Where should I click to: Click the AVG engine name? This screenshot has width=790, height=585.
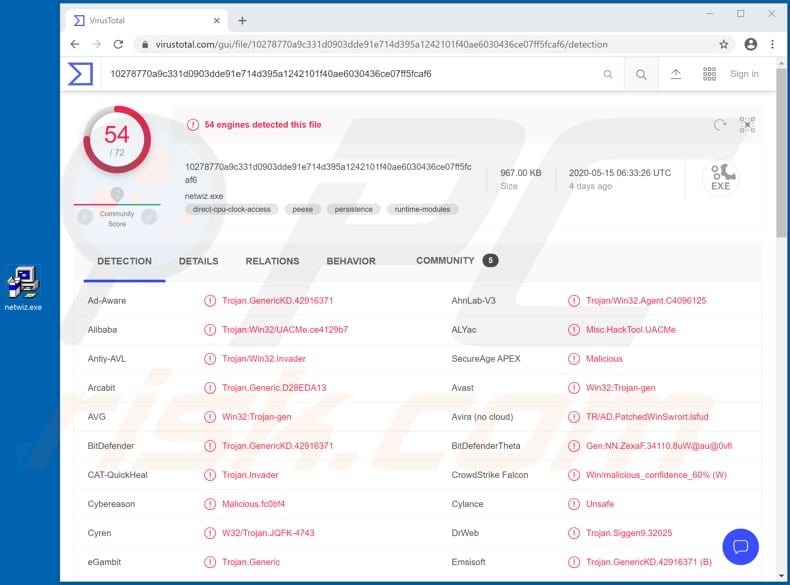tap(96, 417)
